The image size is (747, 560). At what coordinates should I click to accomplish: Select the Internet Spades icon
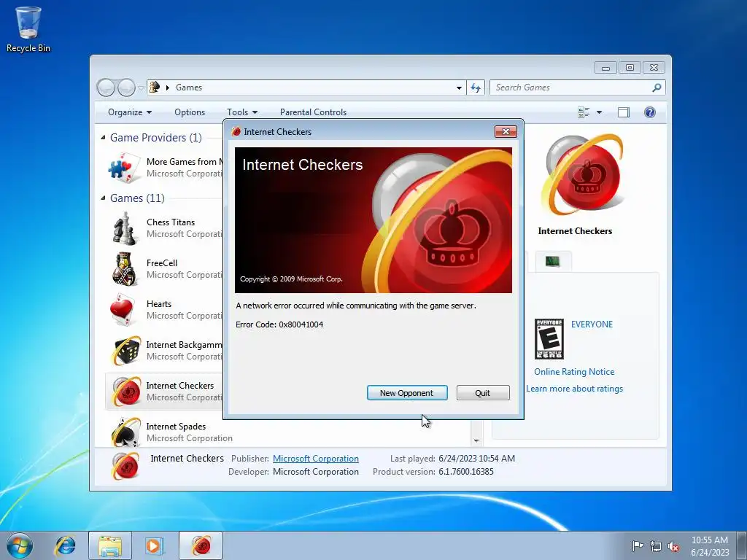click(125, 432)
